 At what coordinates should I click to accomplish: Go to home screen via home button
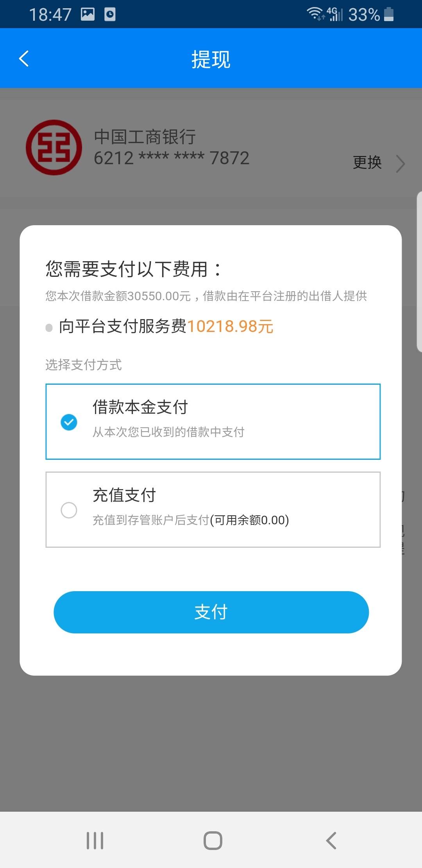click(213, 840)
